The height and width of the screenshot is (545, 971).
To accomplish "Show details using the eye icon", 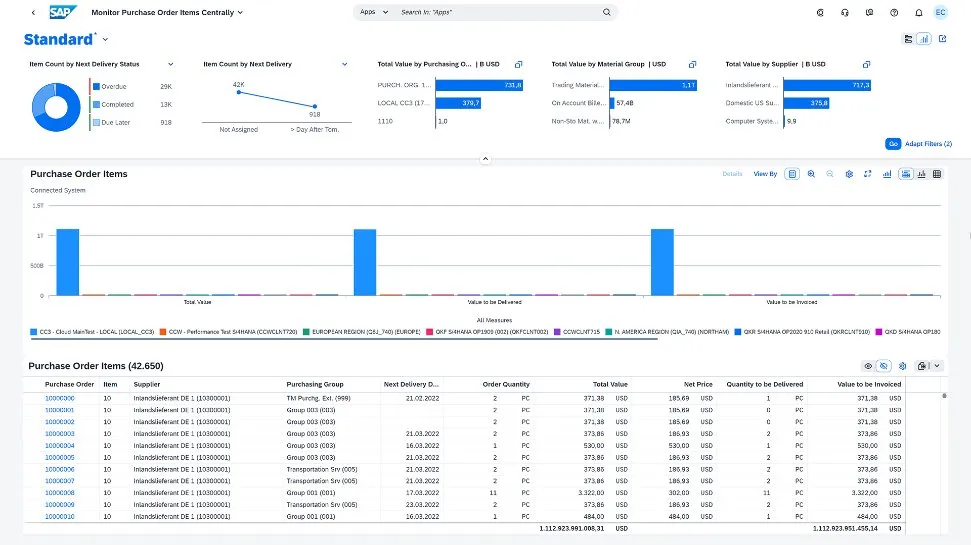I will pos(867,366).
